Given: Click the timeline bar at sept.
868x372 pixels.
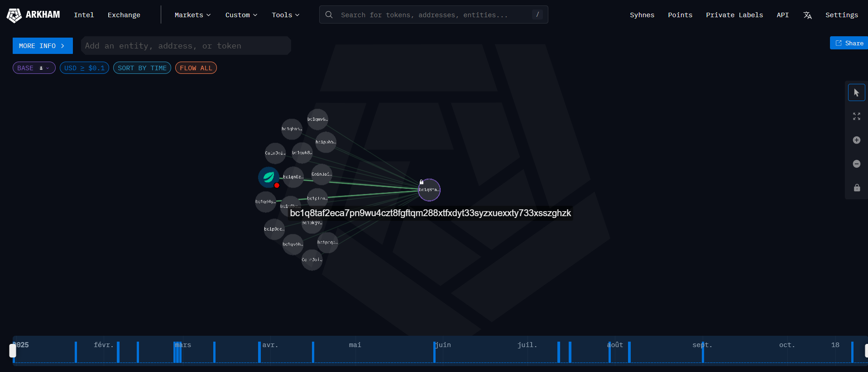Looking at the screenshot, I should (x=703, y=352).
